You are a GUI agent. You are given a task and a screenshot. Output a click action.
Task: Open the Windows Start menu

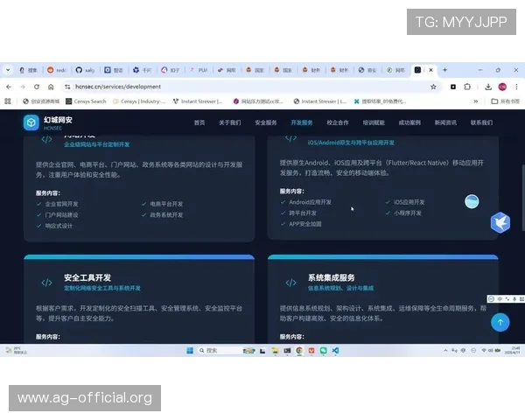[x=190, y=351]
